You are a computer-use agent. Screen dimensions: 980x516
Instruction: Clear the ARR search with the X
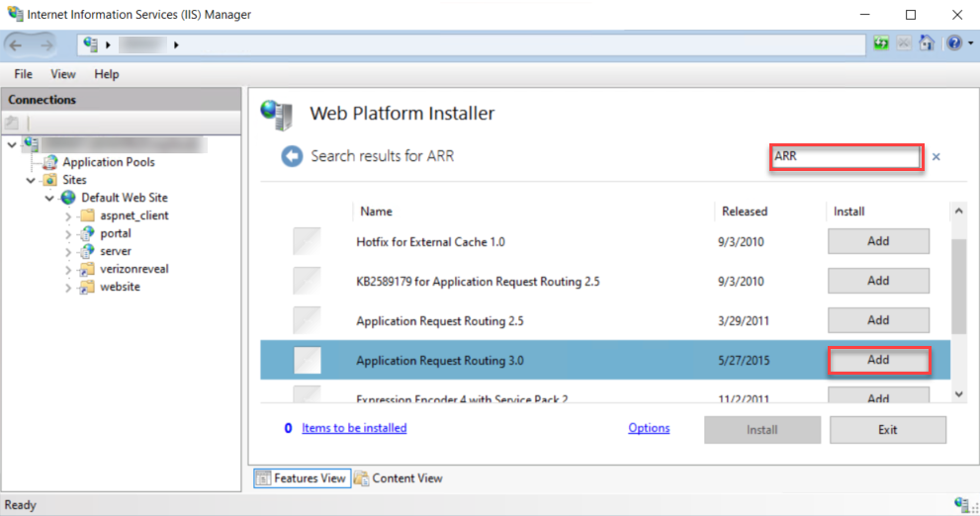[x=935, y=157]
